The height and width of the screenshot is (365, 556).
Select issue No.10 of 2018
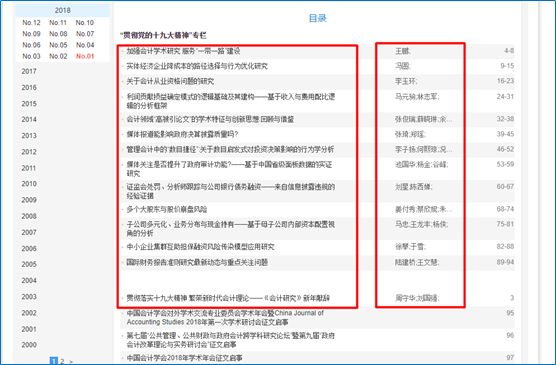[x=85, y=23]
